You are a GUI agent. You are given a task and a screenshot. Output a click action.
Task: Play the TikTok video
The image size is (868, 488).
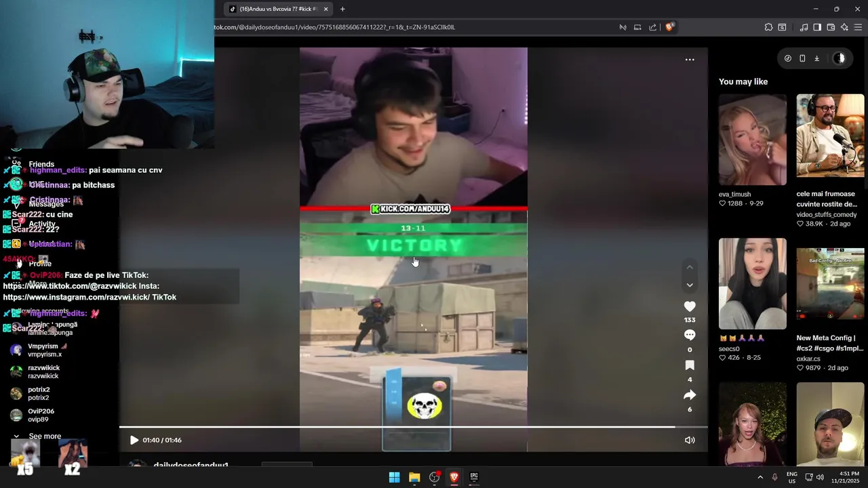[x=134, y=440]
